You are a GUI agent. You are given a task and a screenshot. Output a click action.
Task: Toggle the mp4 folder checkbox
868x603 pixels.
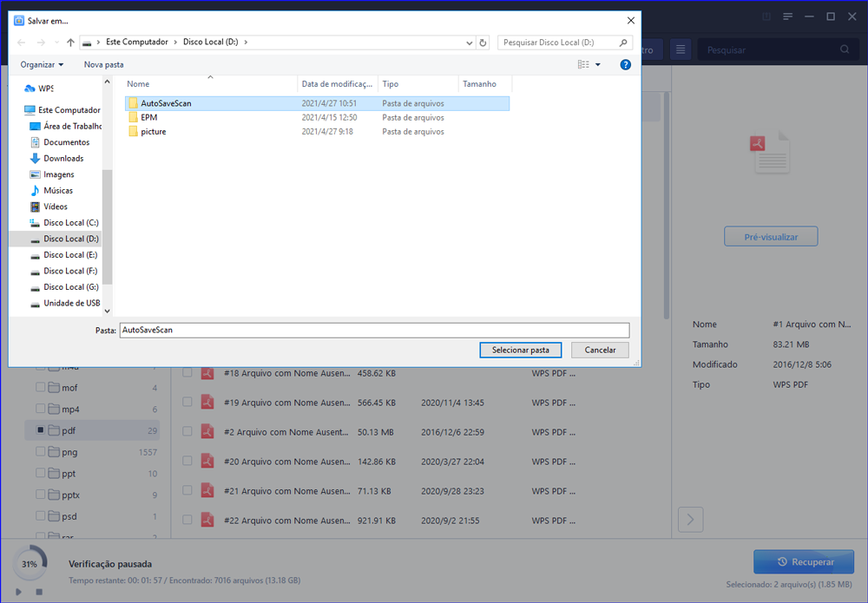pyautogui.click(x=41, y=409)
